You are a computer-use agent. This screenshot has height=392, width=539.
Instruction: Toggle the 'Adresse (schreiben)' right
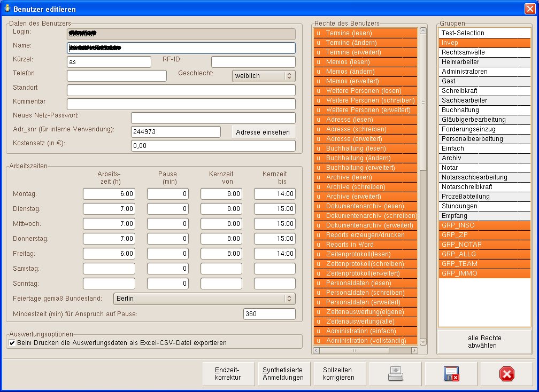click(365, 129)
